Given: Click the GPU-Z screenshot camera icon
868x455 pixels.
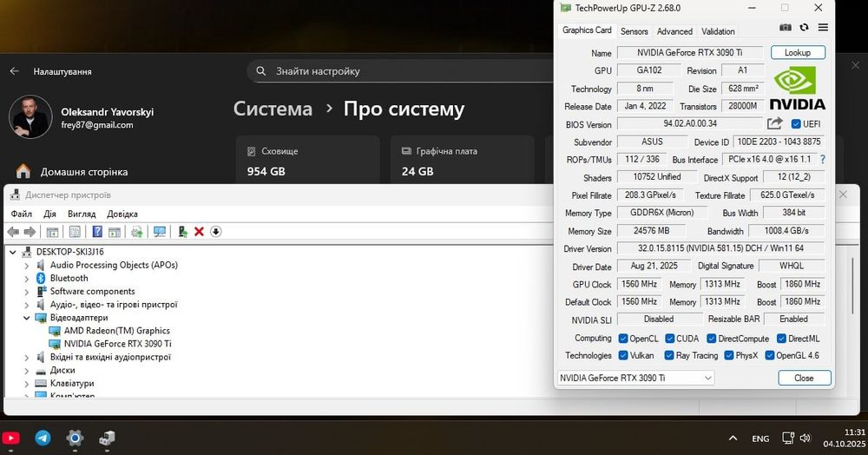Looking at the screenshot, I should click(785, 27).
